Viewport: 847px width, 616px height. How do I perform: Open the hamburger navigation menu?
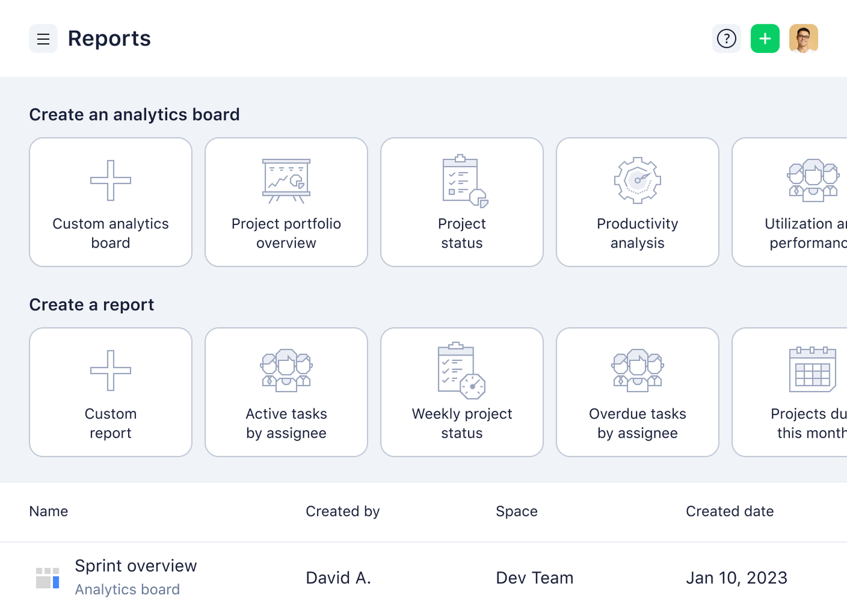point(43,39)
